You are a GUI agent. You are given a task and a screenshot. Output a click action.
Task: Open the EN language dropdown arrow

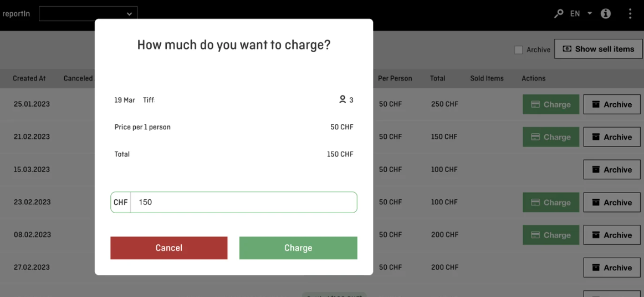[x=590, y=13]
